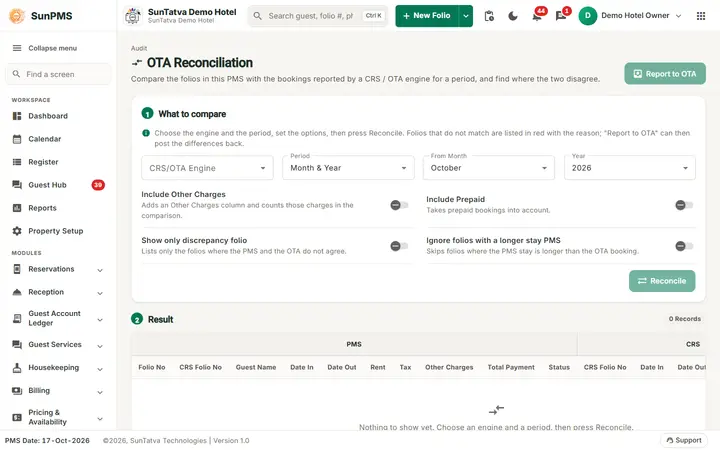The width and height of the screenshot is (720, 450).
Task: Click the Reception bell icon
Action: 17,292
